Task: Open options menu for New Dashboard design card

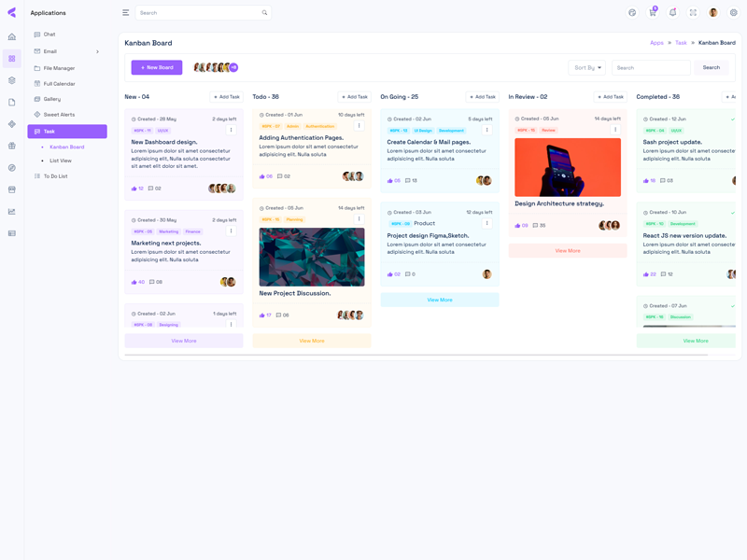Action: pyautogui.click(x=232, y=130)
